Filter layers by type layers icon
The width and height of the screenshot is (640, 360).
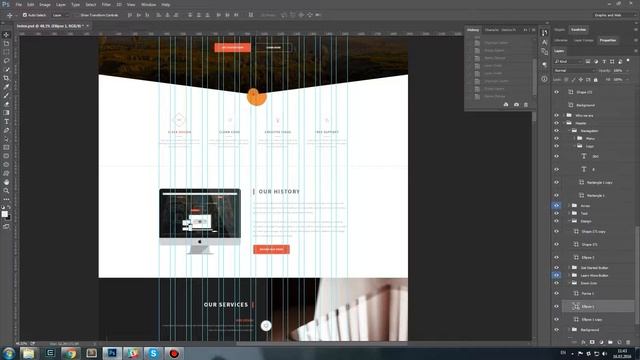[604, 62]
